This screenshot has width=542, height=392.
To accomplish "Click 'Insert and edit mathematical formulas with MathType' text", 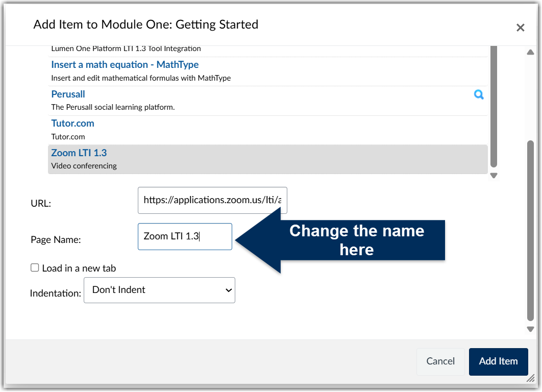I will point(141,78).
